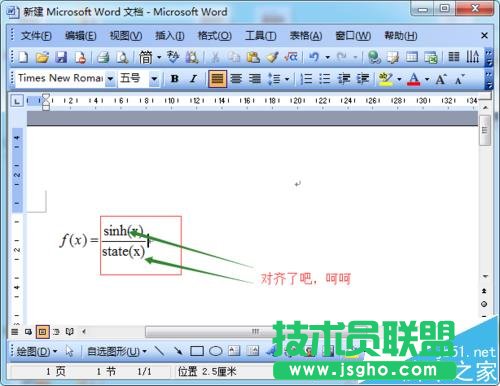Screen dimensions: 500x386
Task: Toggle Bold formatting
Action: (x=175, y=79)
